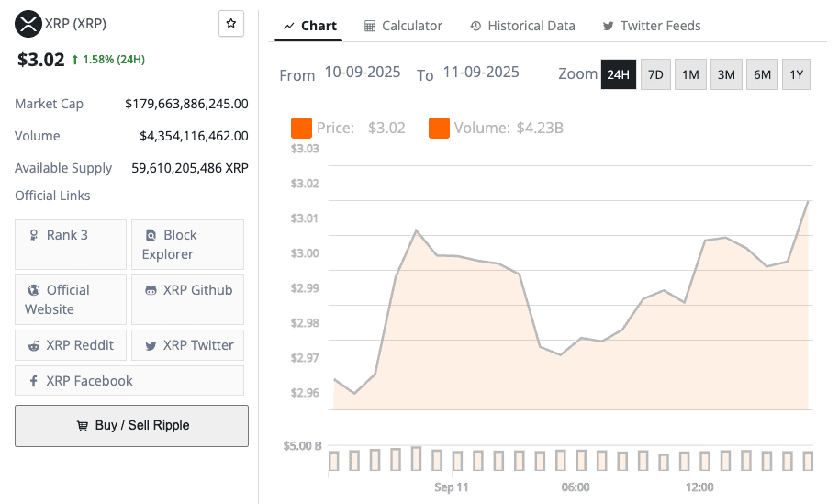Click the $5.00 B volume axis label
The image size is (839, 504).
point(302,445)
